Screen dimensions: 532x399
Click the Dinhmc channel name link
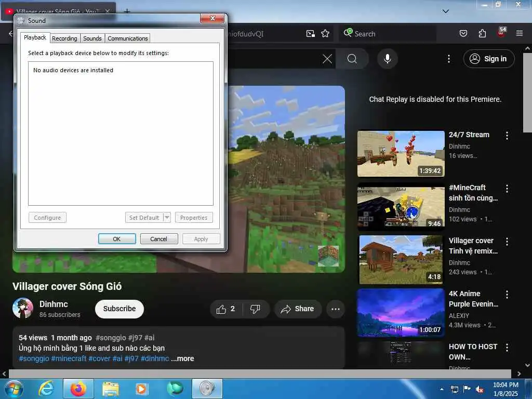click(x=54, y=304)
